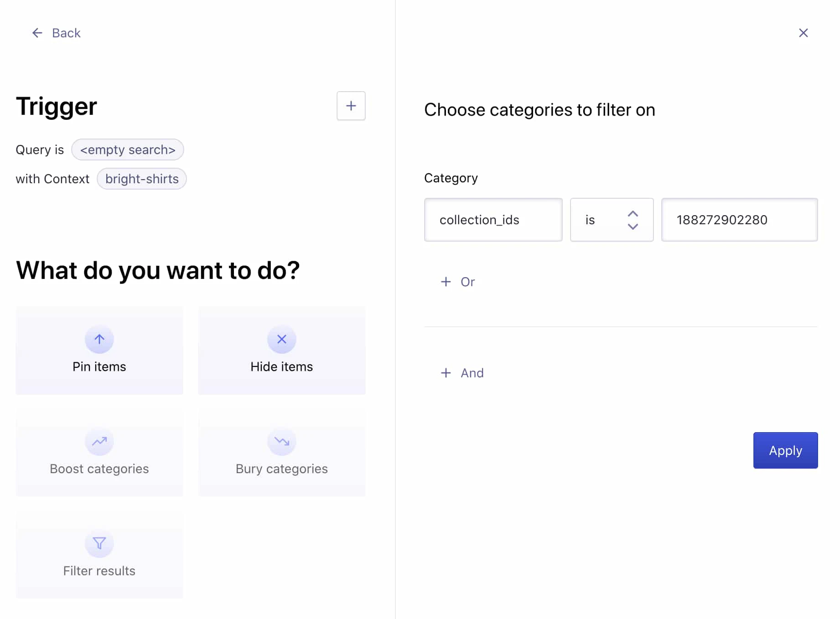Select the bright-shirts context chip
The image size is (840, 619).
coord(141,179)
